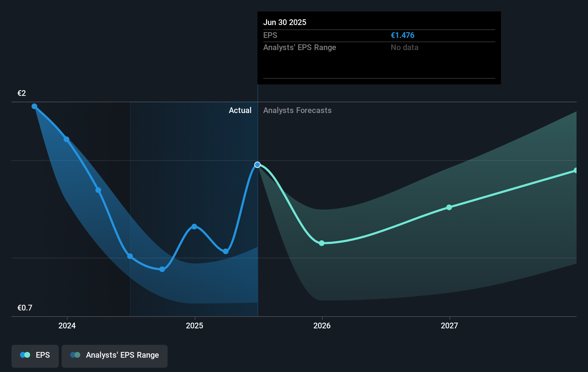Toggle the Analysts' EPS Range legend entry
The image size is (588, 372).
(115, 355)
